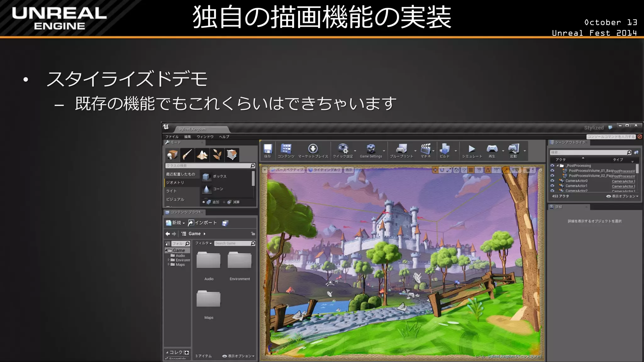This screenshot has width=644, height=362.
Task: Go forward with Content Browser right arrow
Action: [x=174, y=234]
